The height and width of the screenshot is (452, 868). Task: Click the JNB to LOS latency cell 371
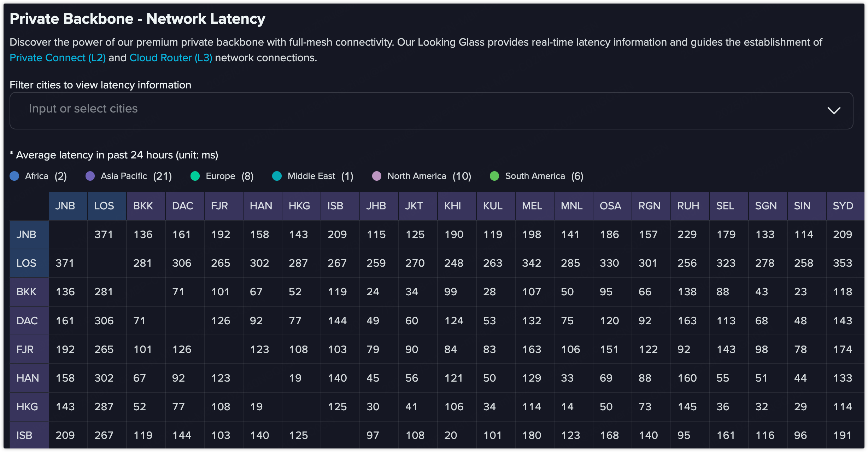point(104,234)
